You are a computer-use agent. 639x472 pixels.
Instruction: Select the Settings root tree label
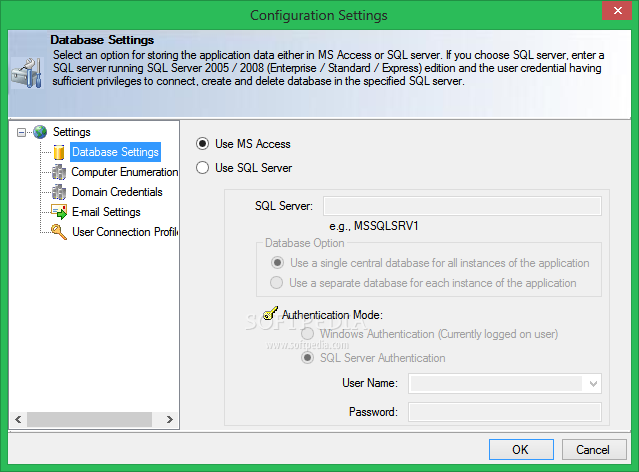pos(72,132)
